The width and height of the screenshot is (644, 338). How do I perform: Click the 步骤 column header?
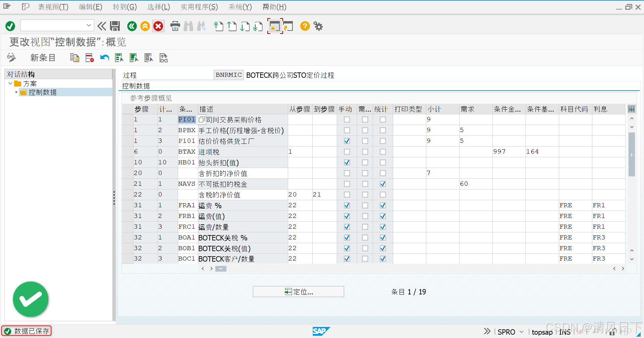(x=145, y=109)
